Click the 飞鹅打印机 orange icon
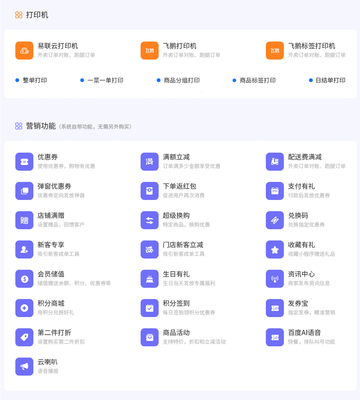The height and width of the screenshot is (400, 360). click(x=149, y=50)
